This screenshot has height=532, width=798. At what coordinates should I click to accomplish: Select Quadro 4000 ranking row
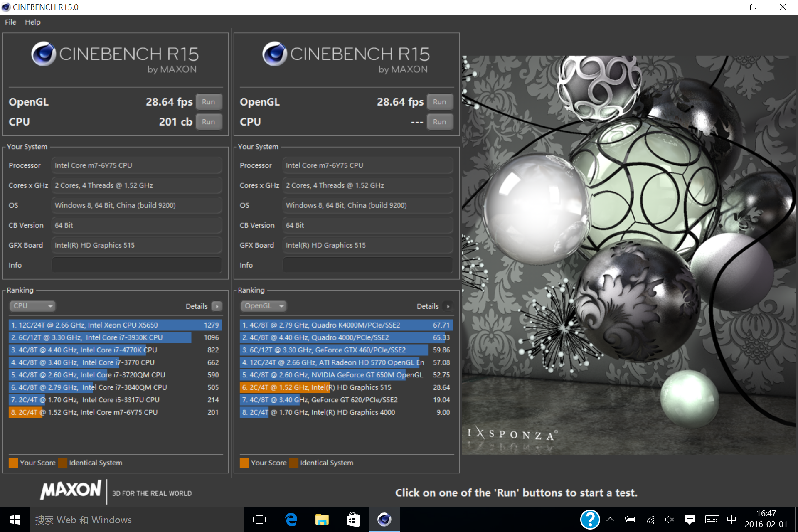pos(346,337)
